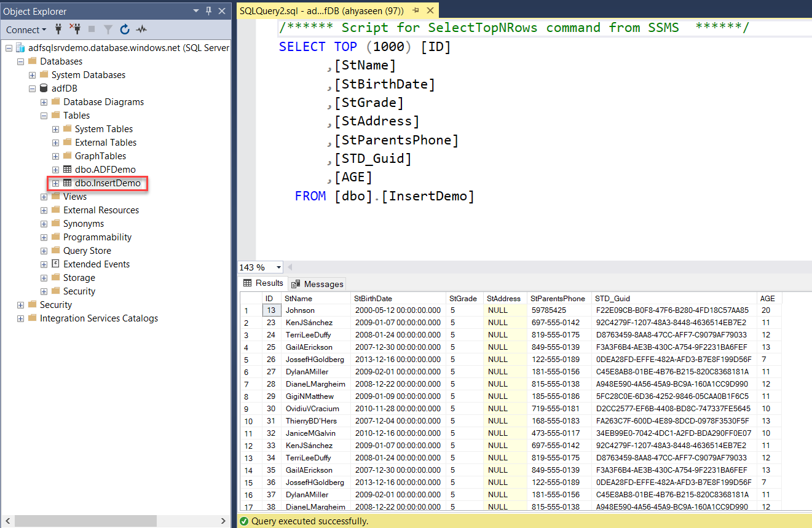Expand the Programmability node
Image resolution: width=812 pixels, height=528 pixels.
click(43, 237)
